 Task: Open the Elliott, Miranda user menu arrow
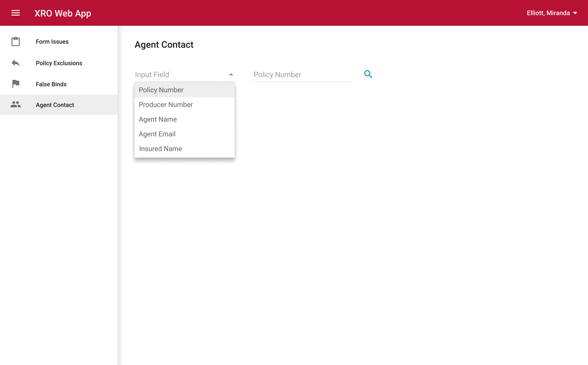pyautogui.click(x=575, y=13)
